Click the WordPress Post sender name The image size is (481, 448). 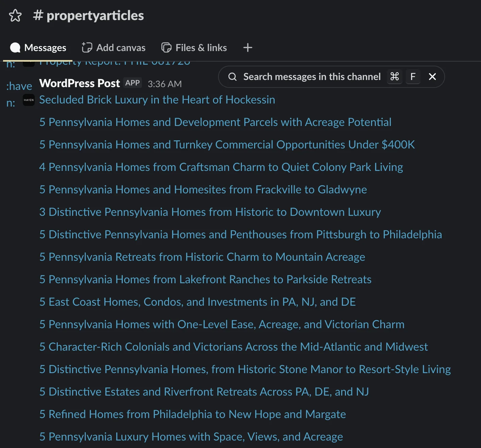click(x=80, y=83)
